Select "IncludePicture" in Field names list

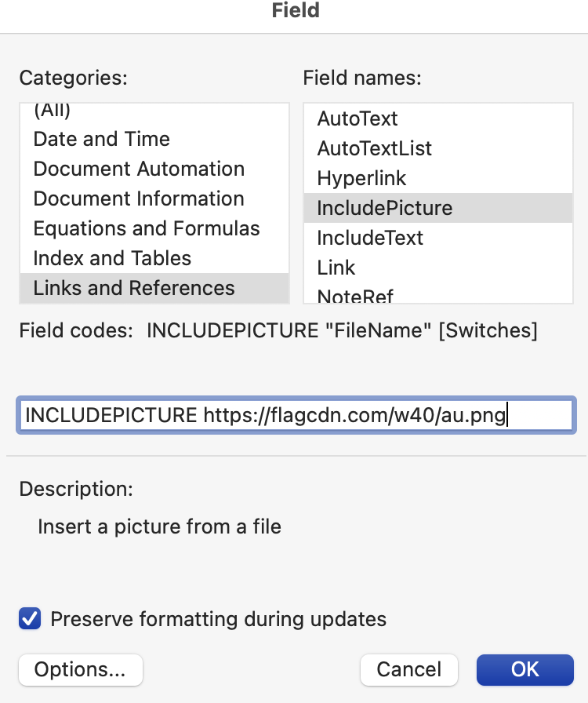[384, 208]
